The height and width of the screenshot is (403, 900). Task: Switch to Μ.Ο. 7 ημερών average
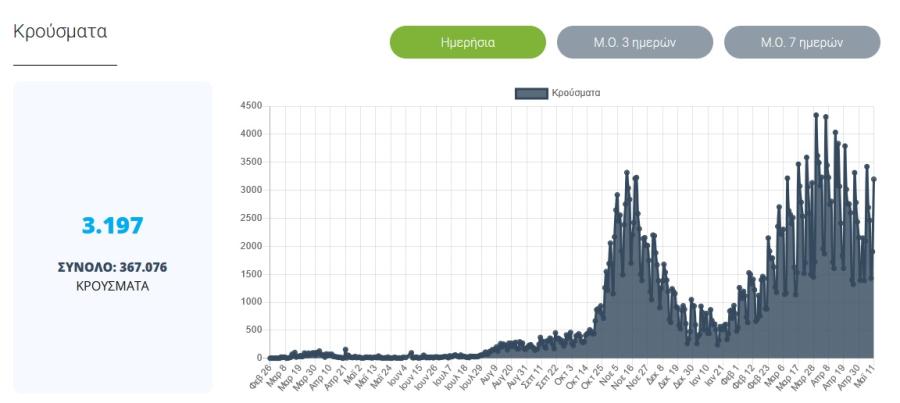pyautogui.click(x=802, y=42)
